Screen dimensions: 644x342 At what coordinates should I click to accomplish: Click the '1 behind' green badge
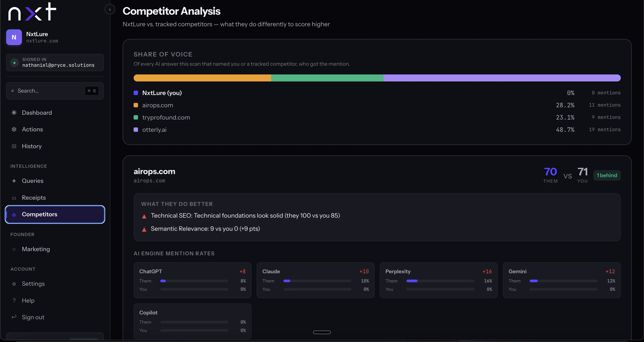tap(607, 175)
